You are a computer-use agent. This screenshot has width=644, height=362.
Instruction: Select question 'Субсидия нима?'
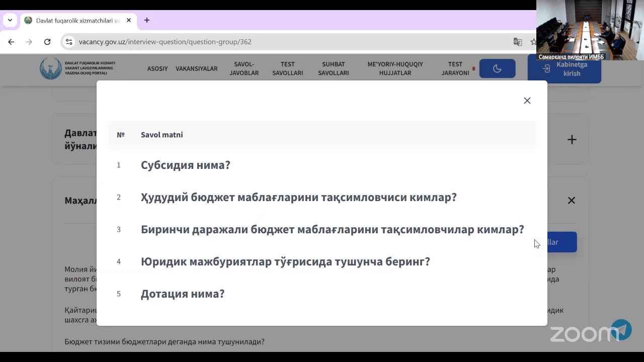[186, 165]
